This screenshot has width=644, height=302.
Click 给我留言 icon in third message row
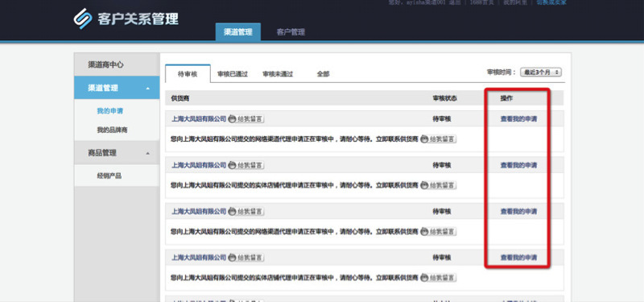pyautogui.click(x=439, y=232)
